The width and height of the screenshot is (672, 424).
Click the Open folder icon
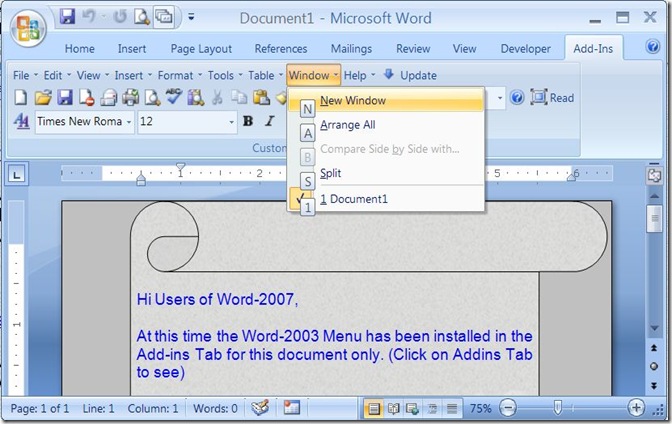coord(43,98)
